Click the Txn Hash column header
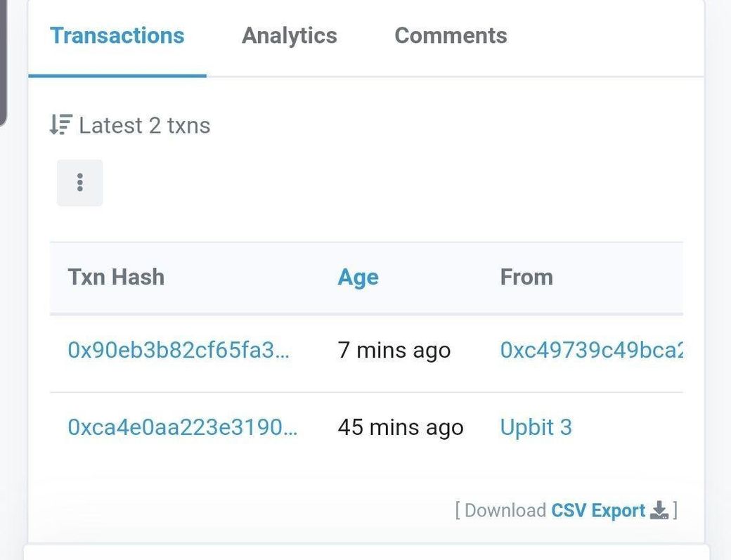Screen dimensions: 731x560 click(x=116, y=277)
